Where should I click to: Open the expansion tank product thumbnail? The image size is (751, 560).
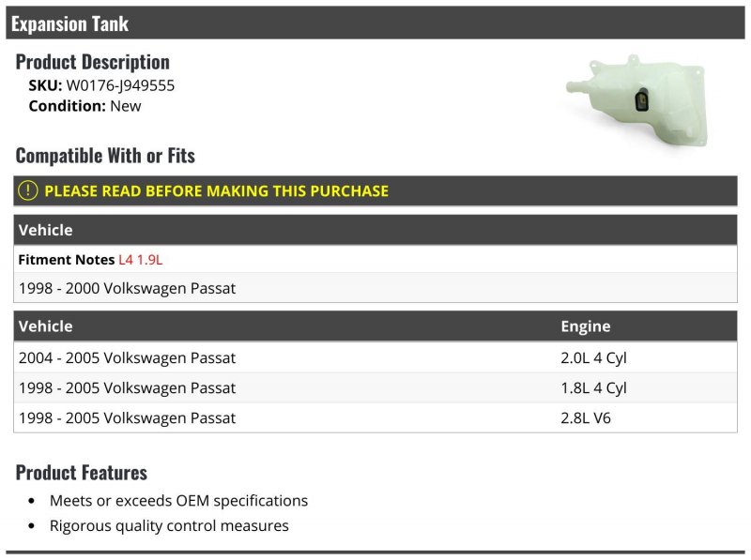coord(636,100)
